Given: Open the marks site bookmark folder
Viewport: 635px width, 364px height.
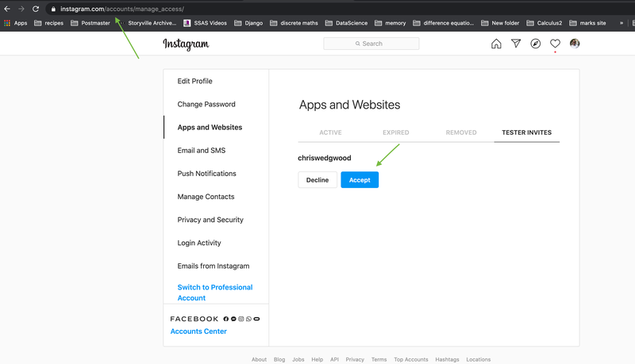Looking at the screenshot, I should coord(587,23).
